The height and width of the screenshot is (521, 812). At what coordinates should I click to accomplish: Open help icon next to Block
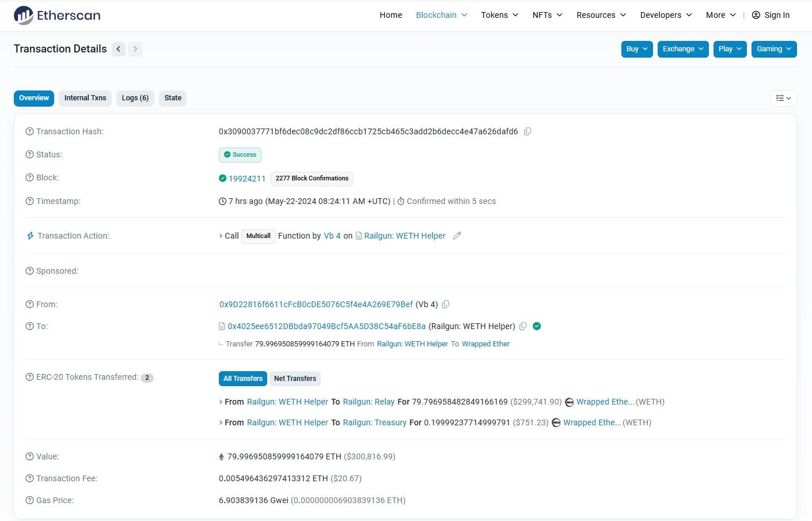(x=30, y=178)
